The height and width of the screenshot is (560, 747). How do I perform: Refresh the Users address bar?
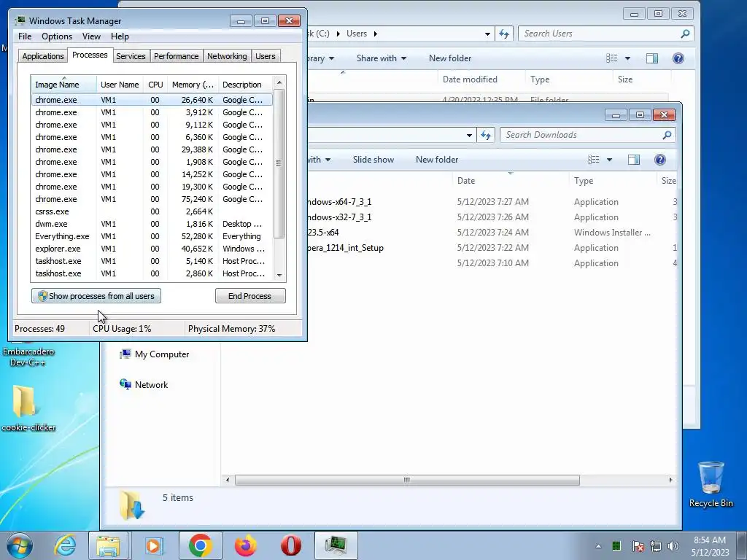[x=504, y=34]
